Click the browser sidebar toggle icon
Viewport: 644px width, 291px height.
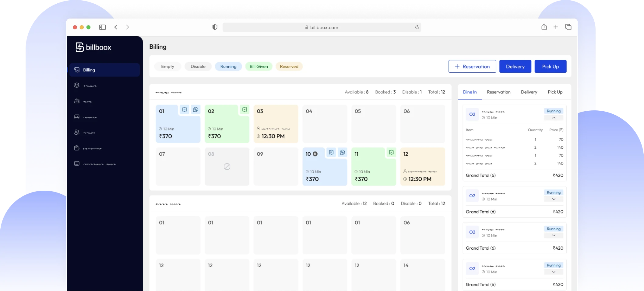(102, 27)
